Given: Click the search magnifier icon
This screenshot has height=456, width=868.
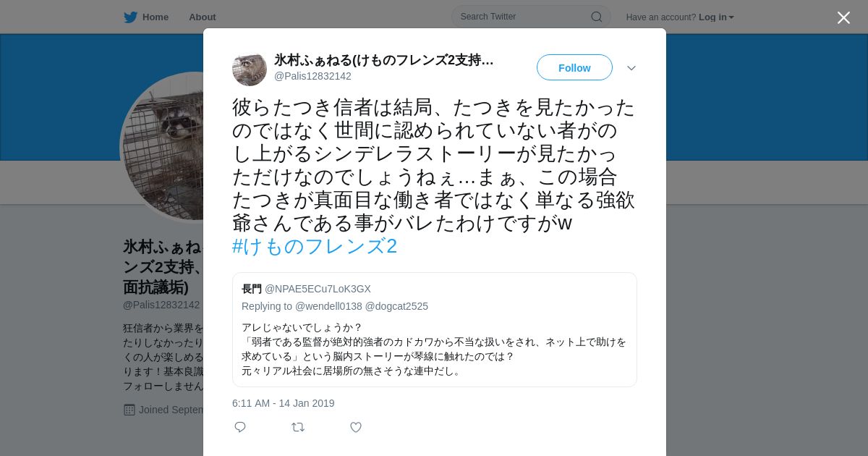Looking at the screenshot, I should point(597,17).
